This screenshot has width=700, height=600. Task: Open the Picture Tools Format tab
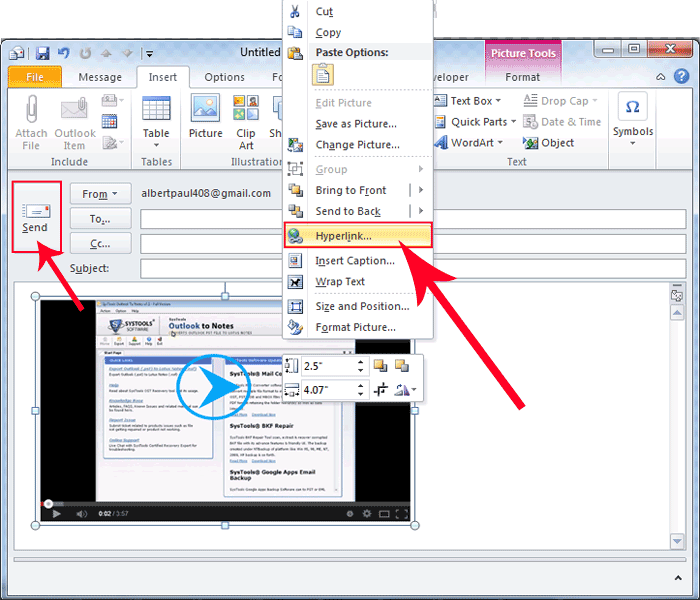(522, 77)
